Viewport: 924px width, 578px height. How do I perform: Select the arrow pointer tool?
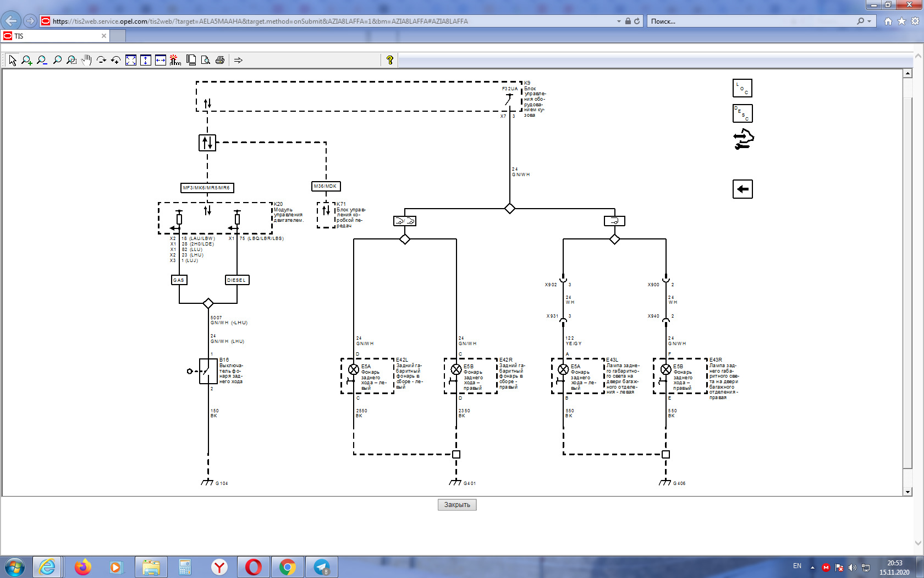(x=13, y=60)
